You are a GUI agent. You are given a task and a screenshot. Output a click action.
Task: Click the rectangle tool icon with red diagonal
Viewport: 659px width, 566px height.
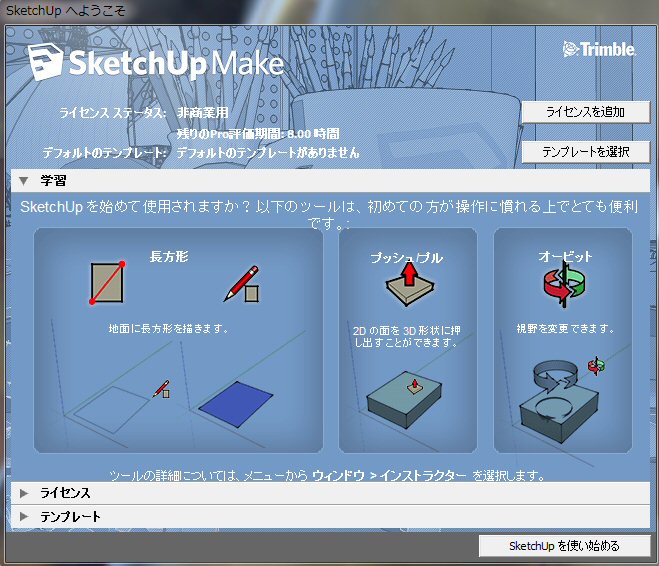click(107, 283)
